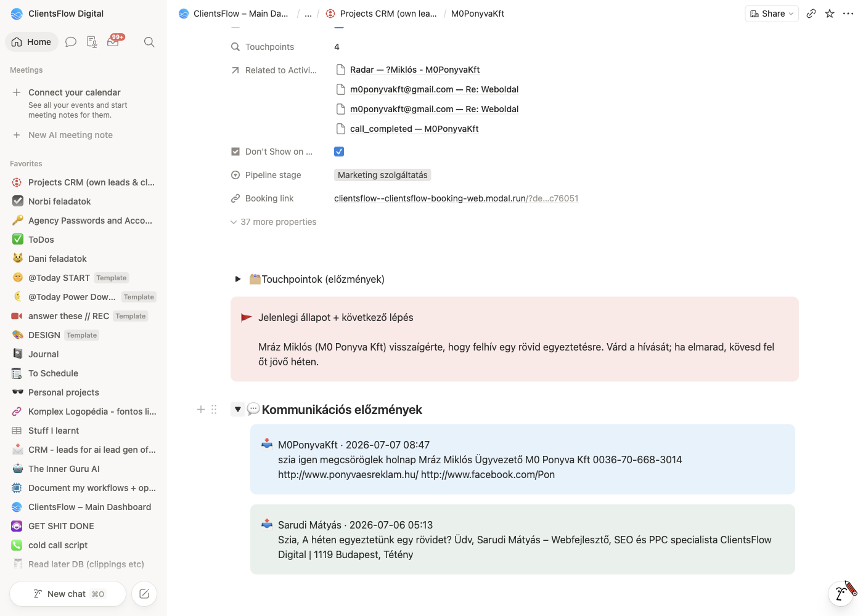Click the compose new page icon

[x=144, y=594]
